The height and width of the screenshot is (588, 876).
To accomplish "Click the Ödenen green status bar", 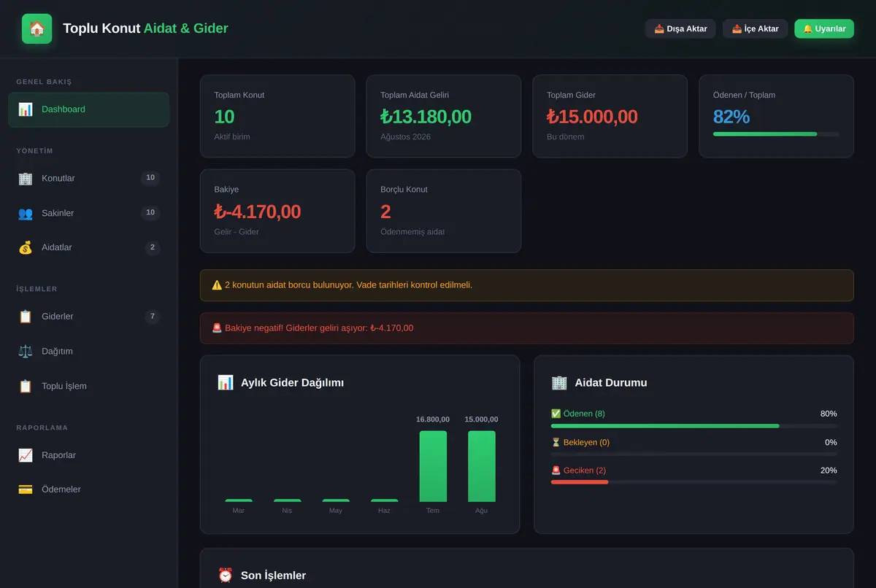I will (x=665, y=426).
